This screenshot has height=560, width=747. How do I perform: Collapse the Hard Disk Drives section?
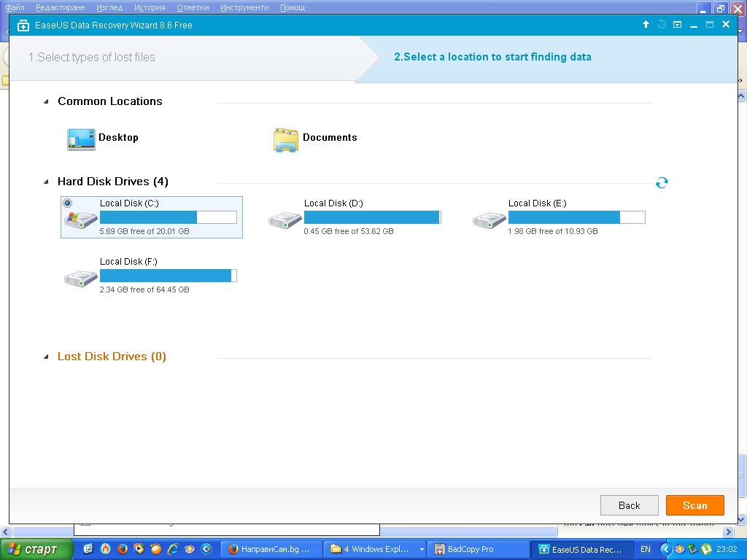click(46, 182)
